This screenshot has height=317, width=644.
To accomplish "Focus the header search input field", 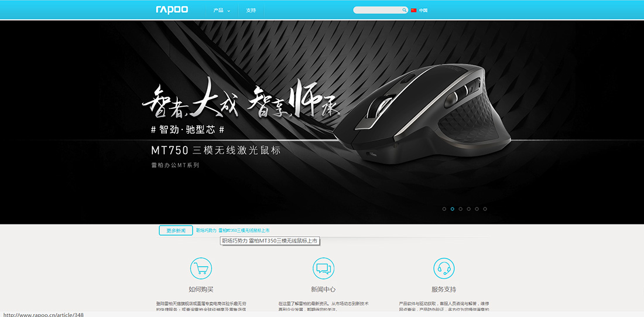I will pos(378,11).
